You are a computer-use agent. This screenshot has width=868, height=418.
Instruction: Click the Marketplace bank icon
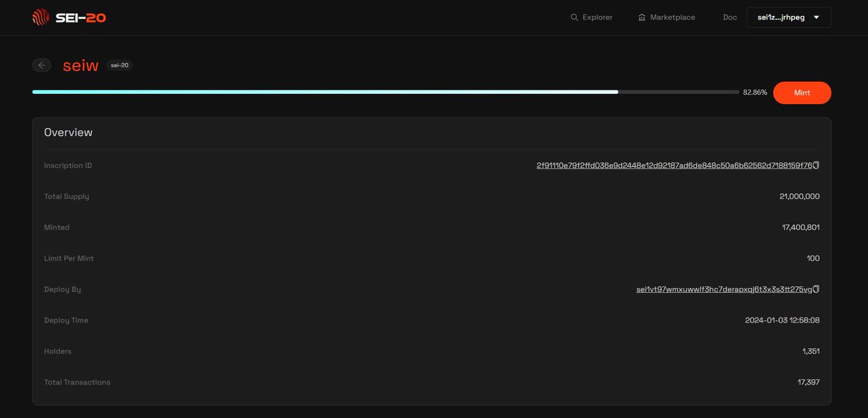(642, 17)
